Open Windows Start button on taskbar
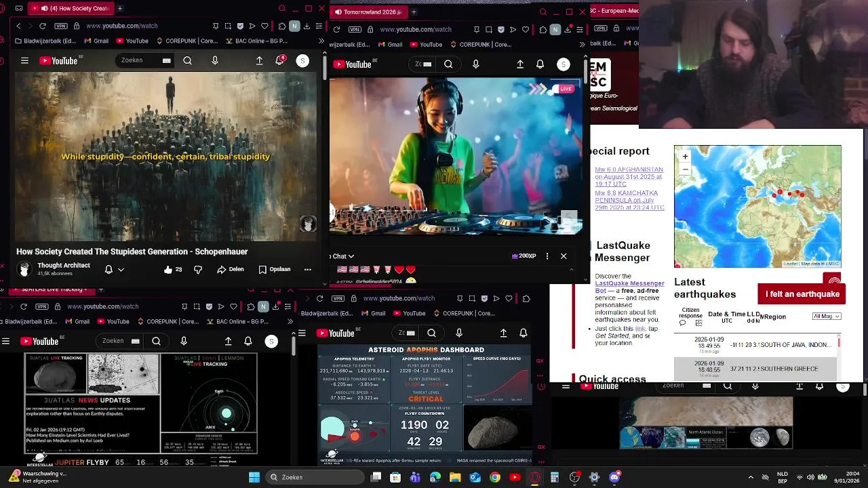This screenshot has height=488, width=868. click(254, 477)
